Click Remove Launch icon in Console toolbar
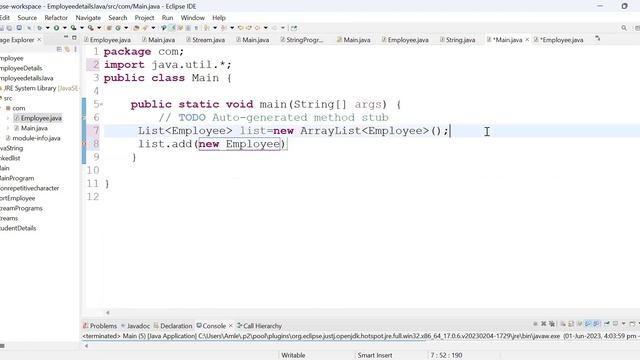This screenshot has width=640, height=360. click(543, 323)
